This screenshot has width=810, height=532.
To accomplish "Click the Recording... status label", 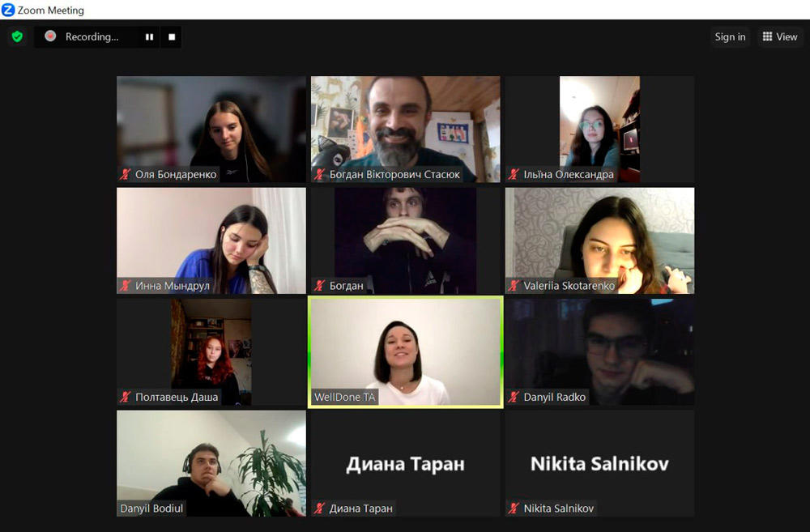I will [x=92, y=36].
